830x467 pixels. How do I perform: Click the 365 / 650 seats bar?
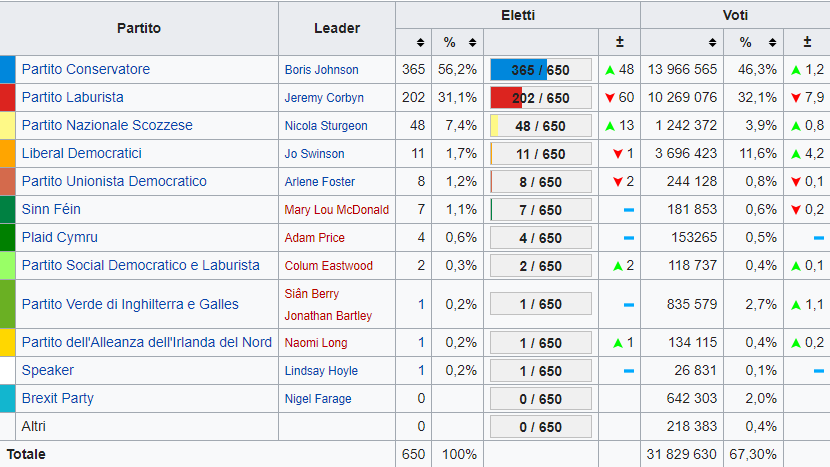point(541,70)
